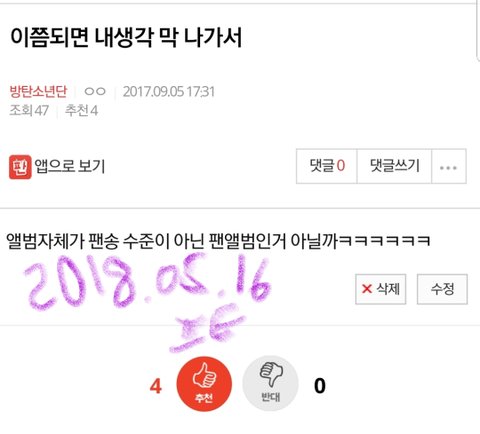The image size is (480, 434).
Task: Tap the red 추천 thumbs-up icon
Action: point(204,384)
